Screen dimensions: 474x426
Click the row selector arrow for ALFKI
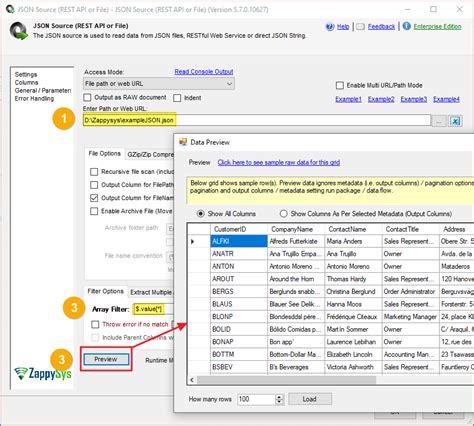193,241
